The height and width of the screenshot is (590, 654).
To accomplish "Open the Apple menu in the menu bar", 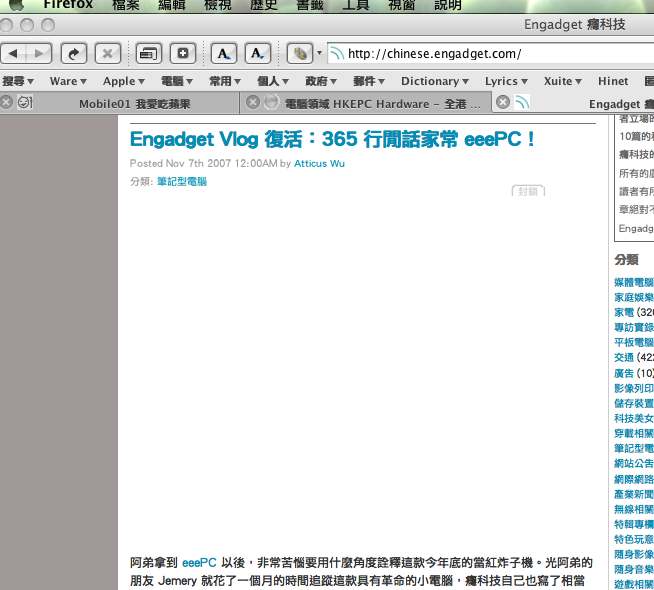I will [17, 5].
